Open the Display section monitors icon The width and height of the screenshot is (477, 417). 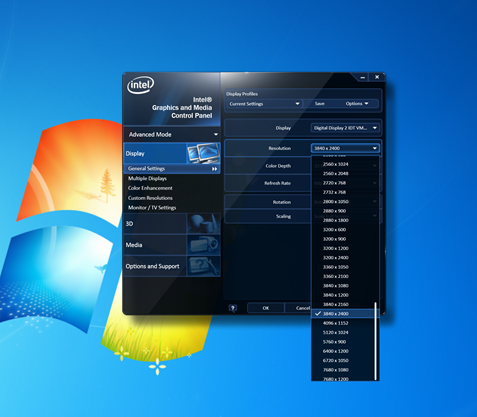(x=204, y=153)
